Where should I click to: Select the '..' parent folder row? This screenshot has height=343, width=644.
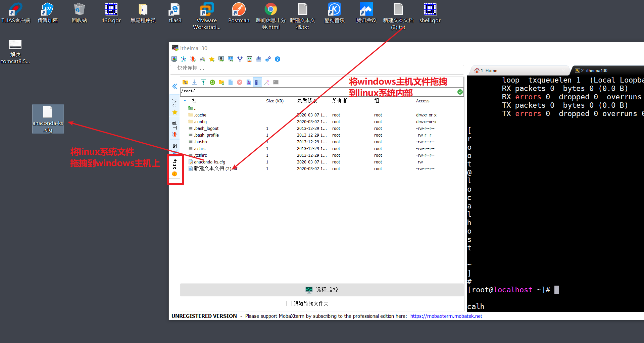pos(321,108)
